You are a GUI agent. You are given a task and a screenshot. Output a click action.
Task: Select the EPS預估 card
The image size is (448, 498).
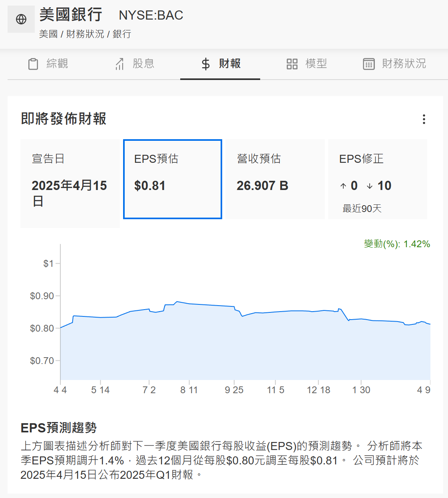[x=173, y=179]
